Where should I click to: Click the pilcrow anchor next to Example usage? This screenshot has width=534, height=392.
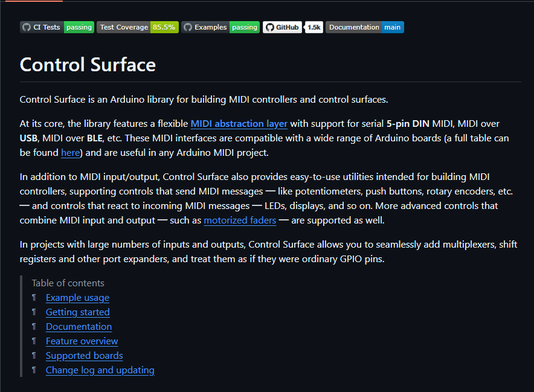pos(35,298)
